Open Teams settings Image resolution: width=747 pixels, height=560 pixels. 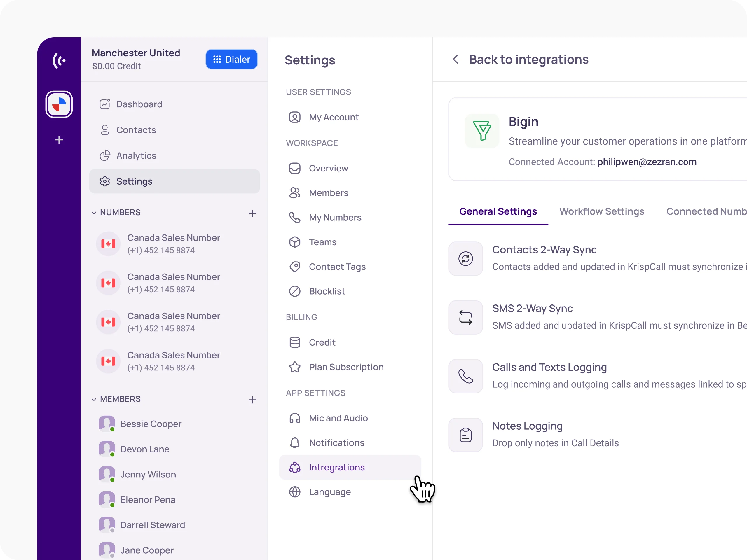tap(350, 242)
